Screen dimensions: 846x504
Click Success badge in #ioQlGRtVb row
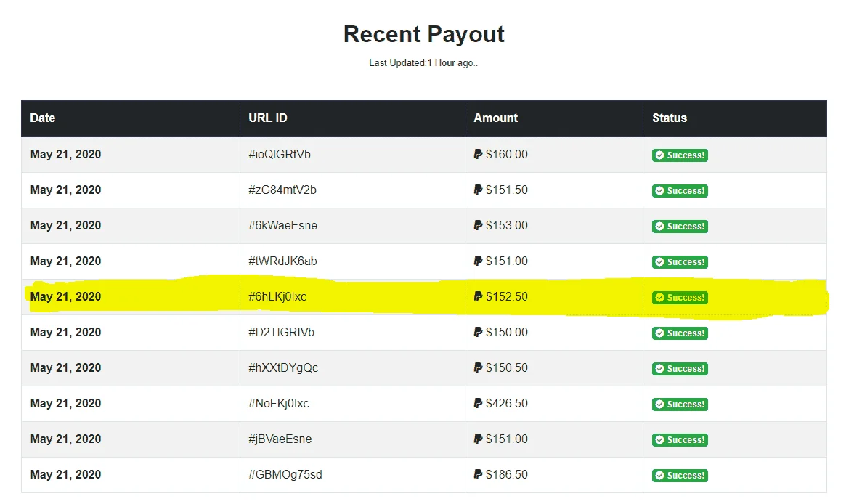point(680,155)
